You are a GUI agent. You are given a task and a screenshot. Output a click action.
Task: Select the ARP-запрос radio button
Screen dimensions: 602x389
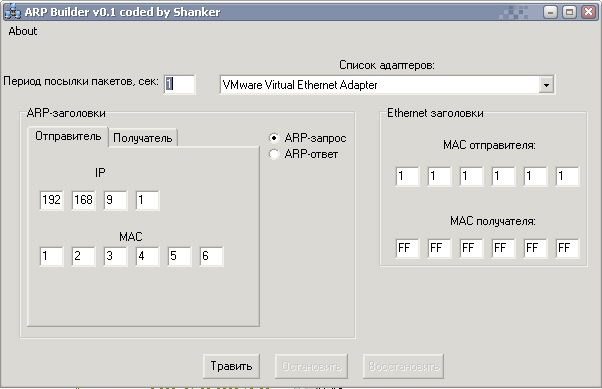tap(274, 138)
